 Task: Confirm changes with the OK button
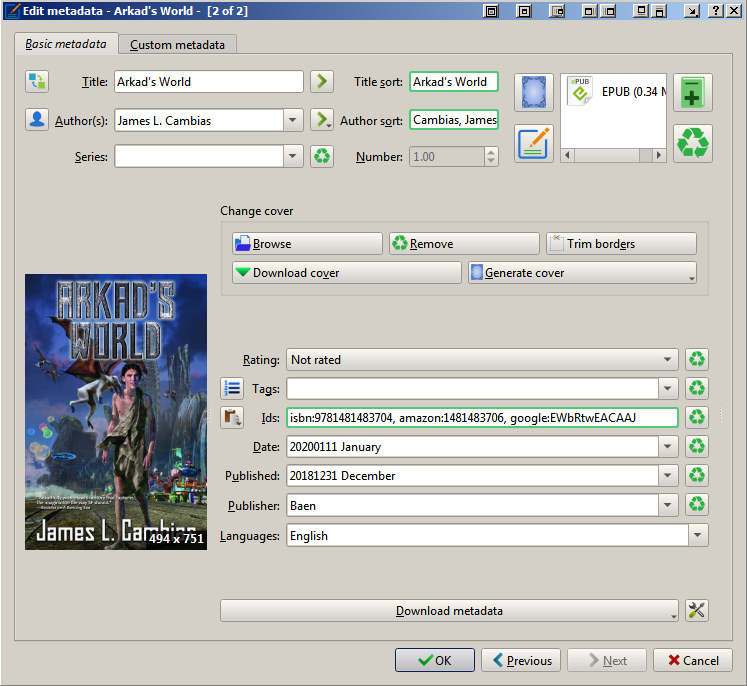pyautogui.click(x=434, y=660)
